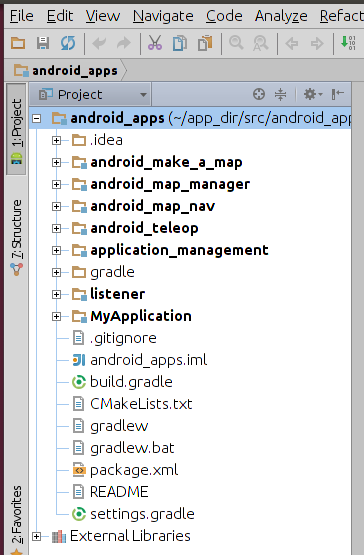The height and width of the screenshot is (555, 364).
Task: Expand android_map_nav module
Action: coord(56,206)
